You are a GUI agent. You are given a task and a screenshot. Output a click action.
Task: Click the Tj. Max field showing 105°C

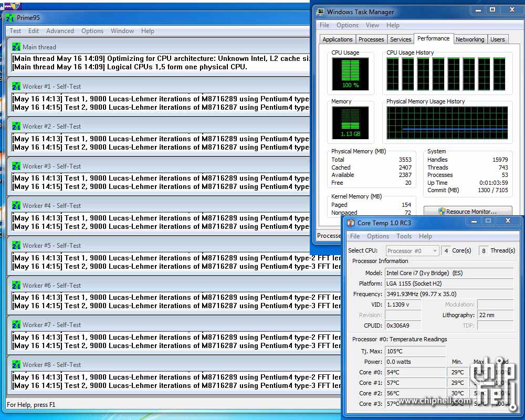pos(415,351)
